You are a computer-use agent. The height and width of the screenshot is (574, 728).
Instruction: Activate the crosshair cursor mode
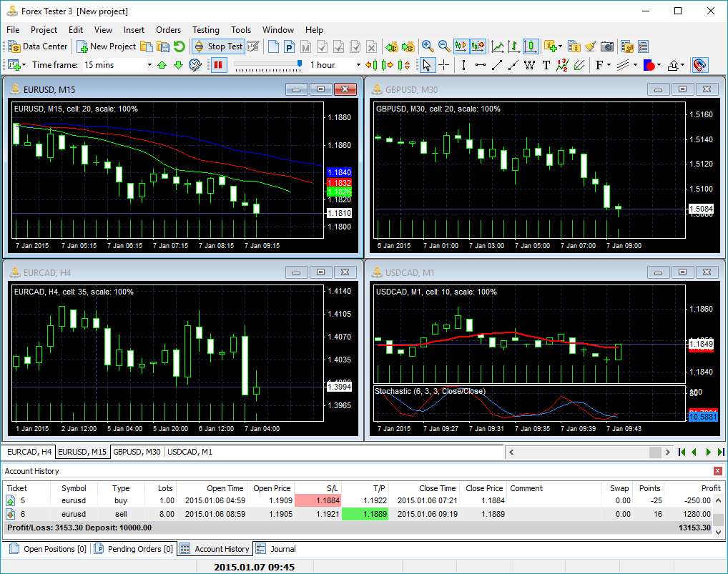(444, 65)
